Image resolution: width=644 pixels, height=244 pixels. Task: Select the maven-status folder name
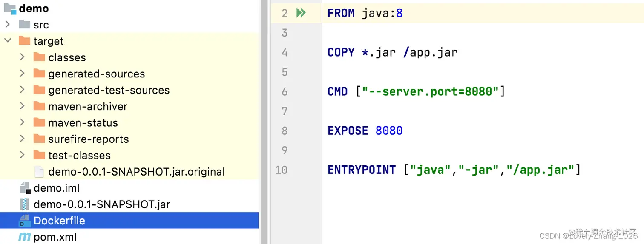pos(83,123)
